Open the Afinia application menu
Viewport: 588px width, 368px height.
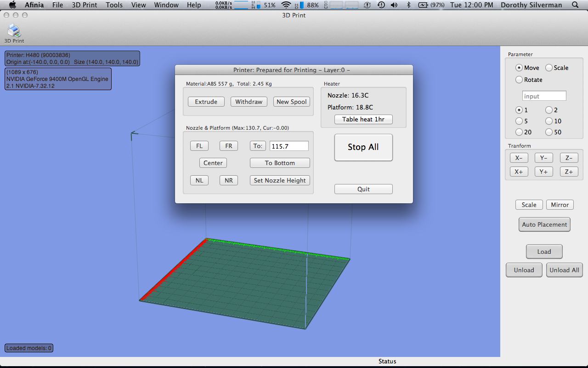point(34,5)
